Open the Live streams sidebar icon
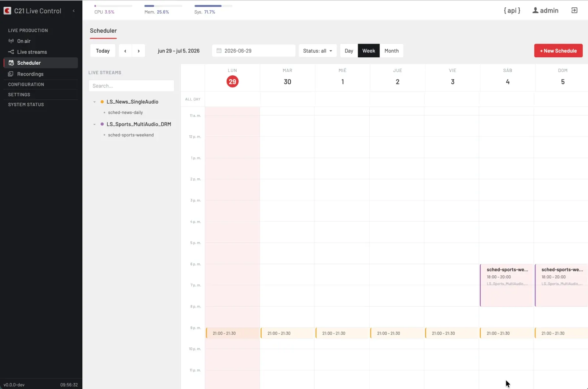Image resolution: width=588 pixels, height=389 pixels. click(x=11, y=52)
